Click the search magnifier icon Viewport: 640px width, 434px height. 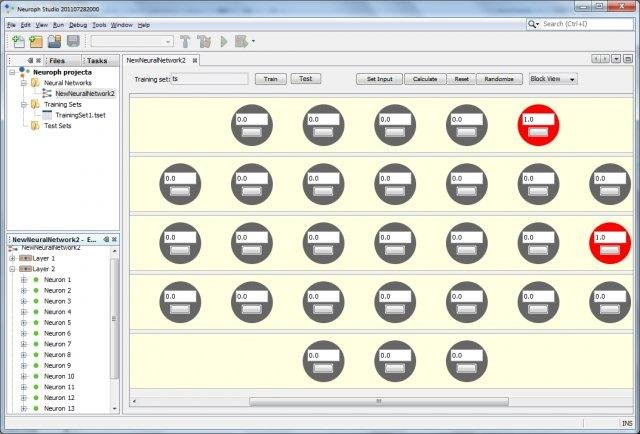[x=533, y=24]
